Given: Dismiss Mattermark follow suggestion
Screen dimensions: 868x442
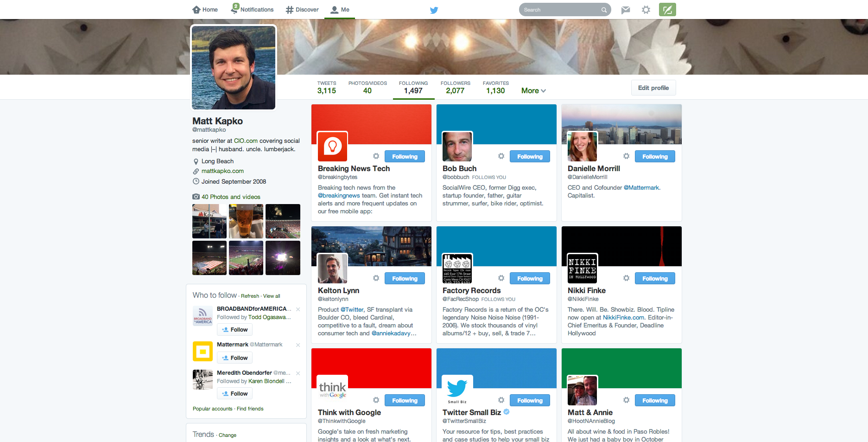Looking at the screenshot, I should pos(298,345).
